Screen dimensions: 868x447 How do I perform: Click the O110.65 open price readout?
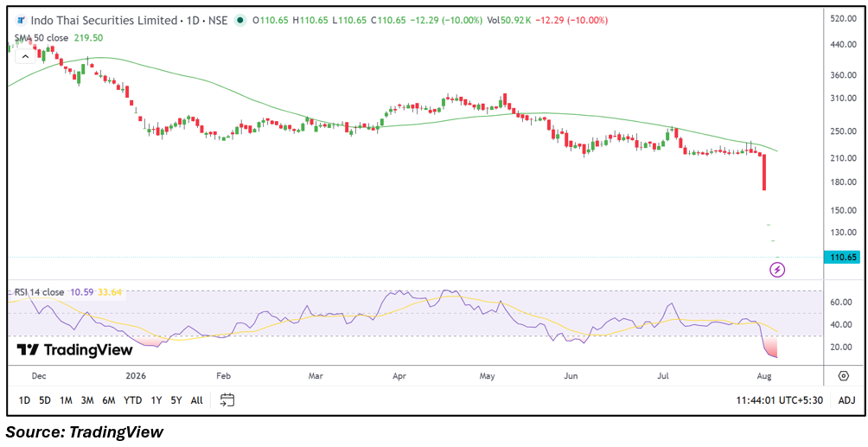pos(271,21)
